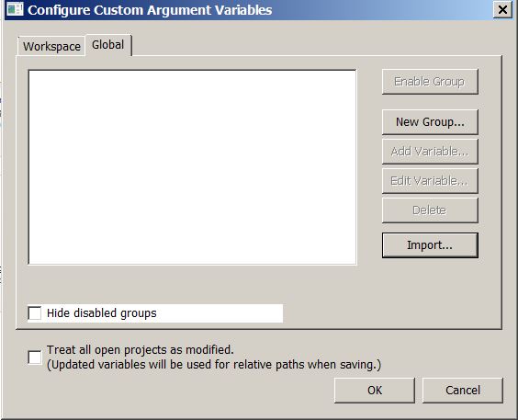Toggle the Hide disabled groups checkbox
518x420 pixels.
[35, 313]
